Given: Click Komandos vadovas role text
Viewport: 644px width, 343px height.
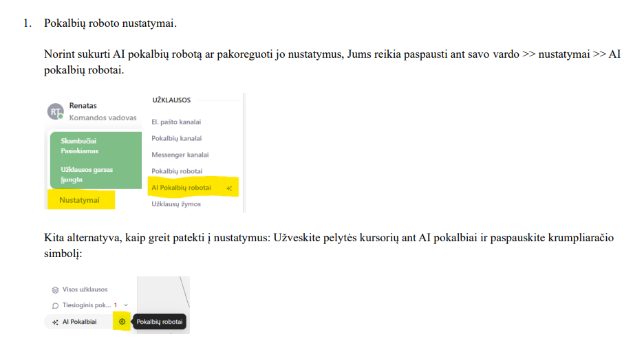Looking at the screenshot, I should coord(103,118).
